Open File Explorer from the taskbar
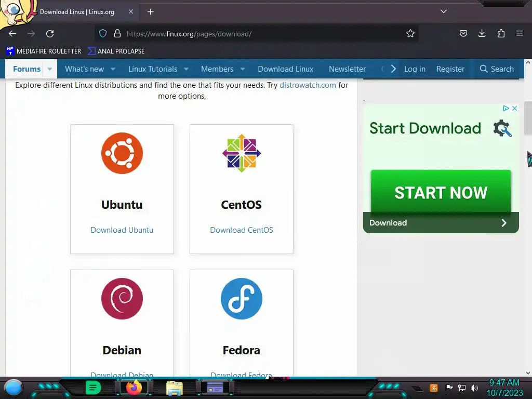532x399 pixels. (x=175, y=388)
